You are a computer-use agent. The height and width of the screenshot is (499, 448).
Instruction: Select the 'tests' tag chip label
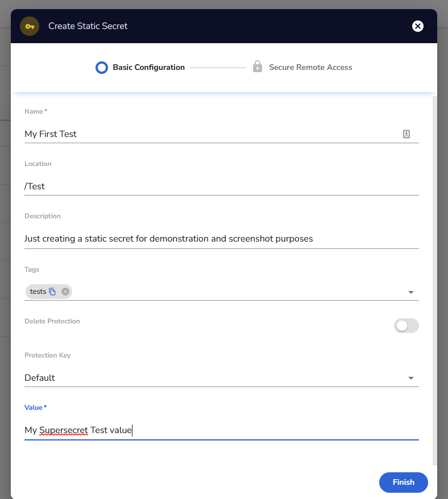(38, 292)
